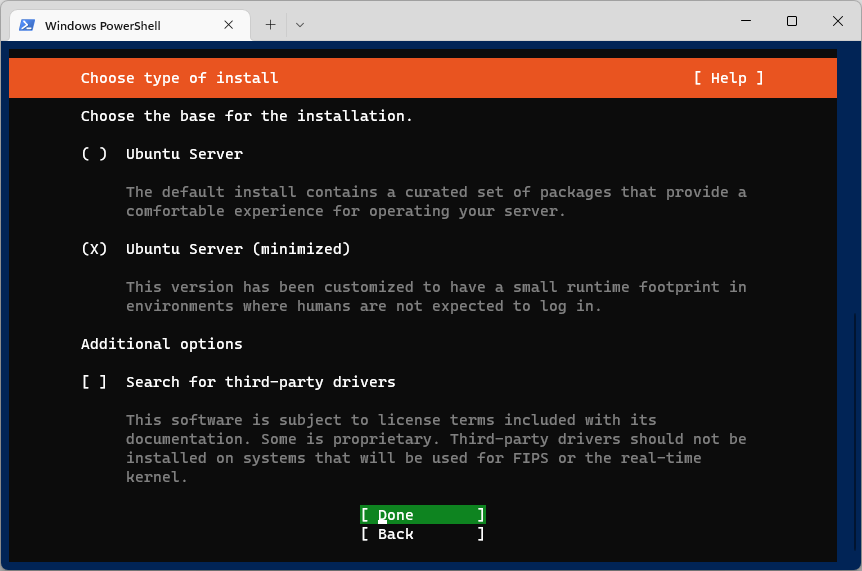Close the terminal window
Screen dimensions: 862x571
tap(838, 21)
